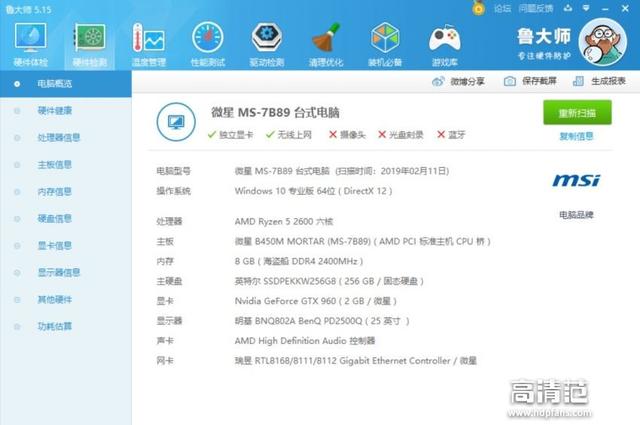Click the 蓝牙 unavailable indicator

coord(451,134)
